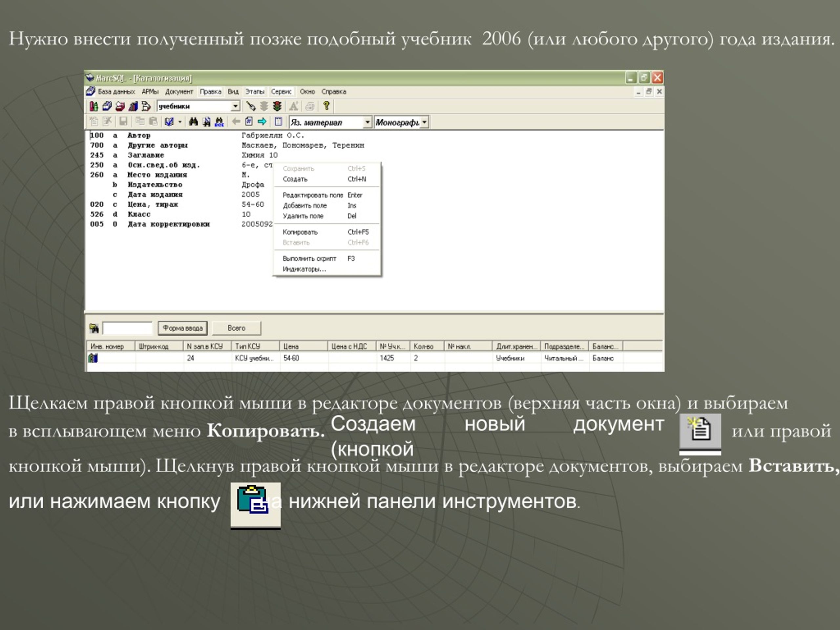Click the MarcSQL application icon in the menu bar
Viewport: 840px width, 630px height.
pos(90,91)
